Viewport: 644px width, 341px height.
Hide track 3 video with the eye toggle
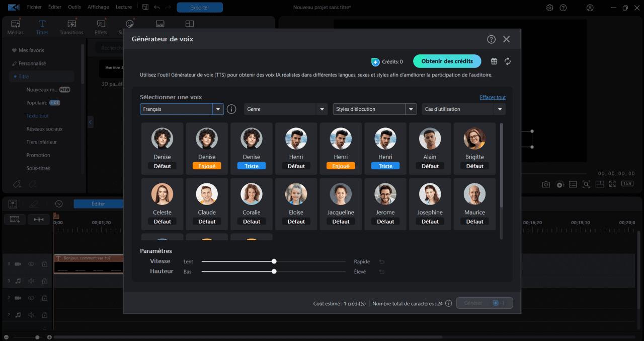(31, 263)
